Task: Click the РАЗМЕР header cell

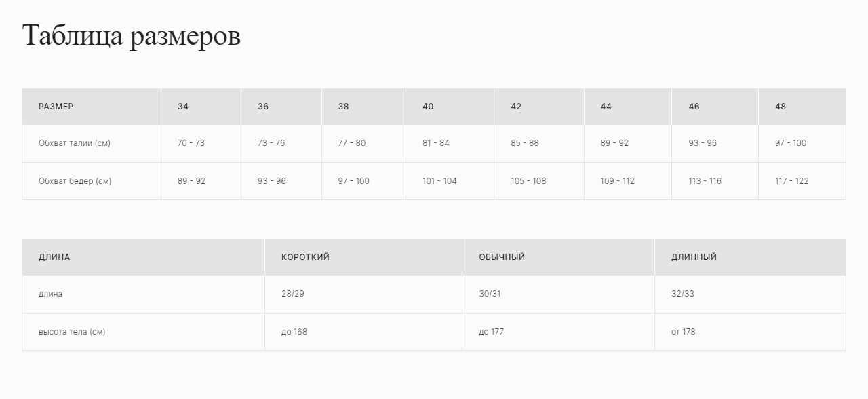Action: (x=56, y=107)
